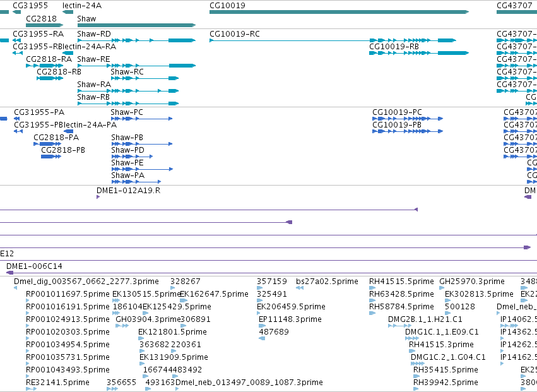Click the EK302813.5prime EST label

pyautogui.click(x=479, y=294)
